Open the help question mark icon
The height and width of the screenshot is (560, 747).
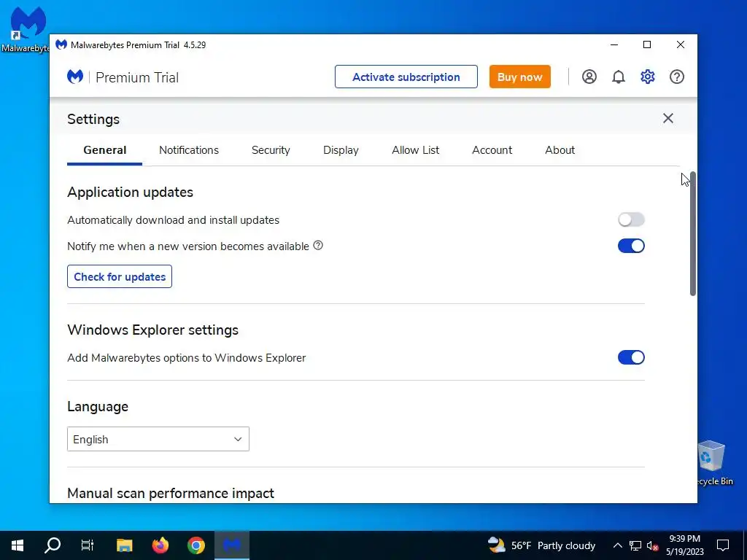coord(676,77)
